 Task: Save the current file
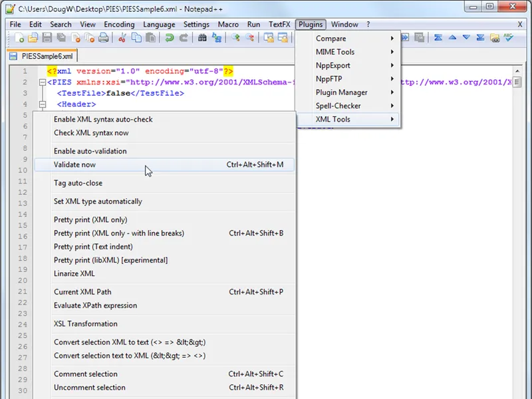[46, 39]
